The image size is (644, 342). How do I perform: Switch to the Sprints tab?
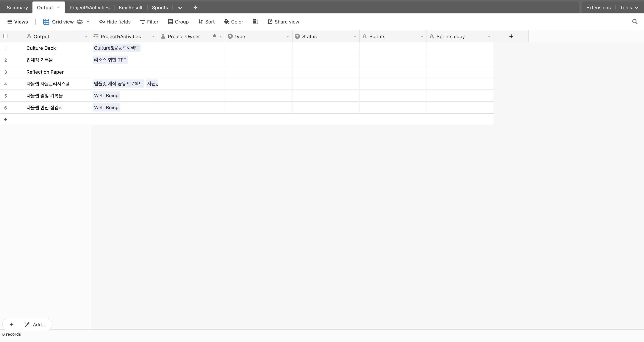point(160,7)
